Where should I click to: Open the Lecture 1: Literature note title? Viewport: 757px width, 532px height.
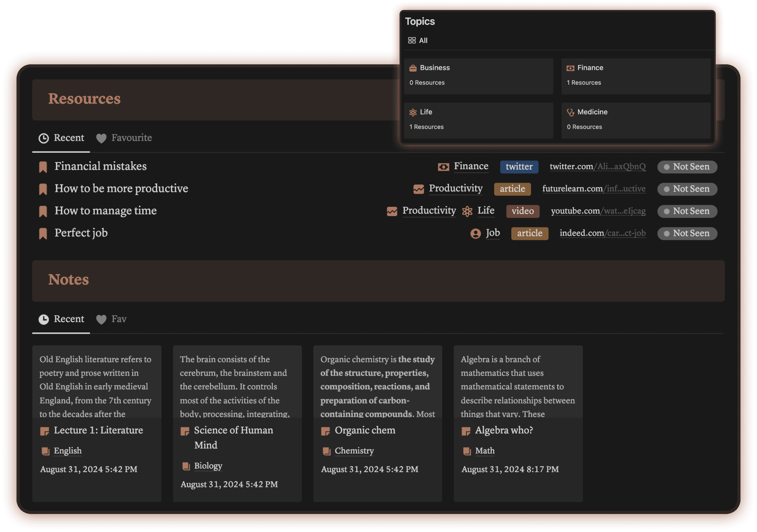(98, 430)
